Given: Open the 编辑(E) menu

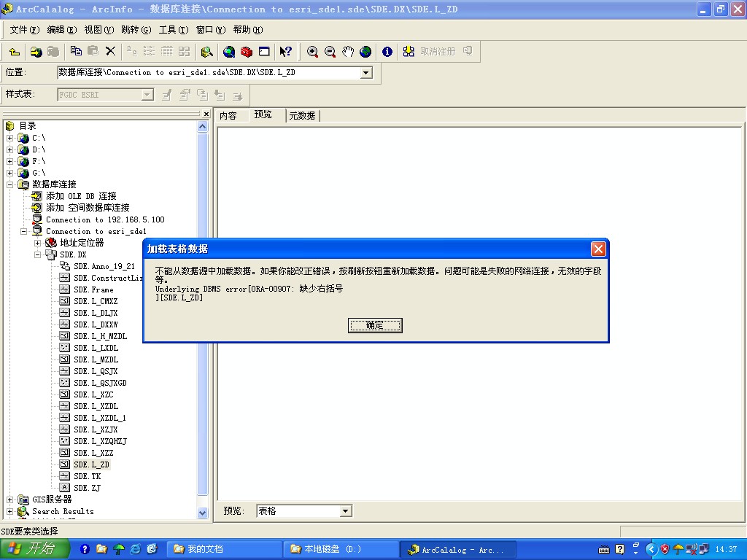Looking at the screenshot, I should (62, 30).
